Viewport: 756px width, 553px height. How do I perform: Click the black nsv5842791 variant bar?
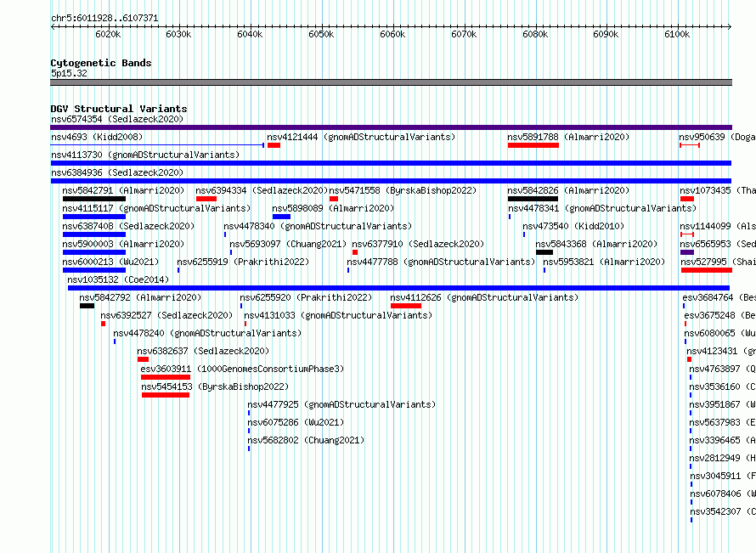[x=94, y=199]
